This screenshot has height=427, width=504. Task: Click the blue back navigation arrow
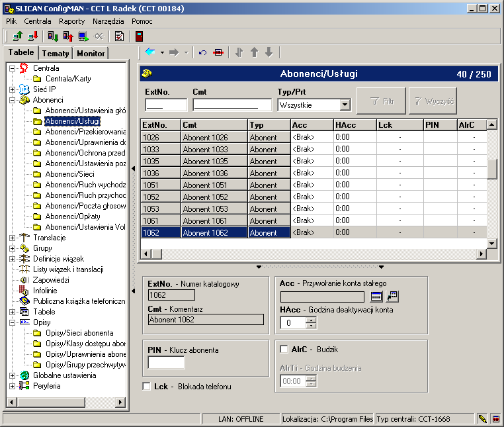tap(150, 52)
